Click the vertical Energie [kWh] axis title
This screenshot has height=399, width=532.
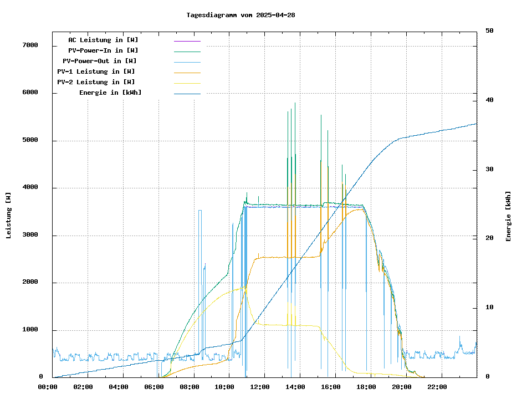(508, 216)
